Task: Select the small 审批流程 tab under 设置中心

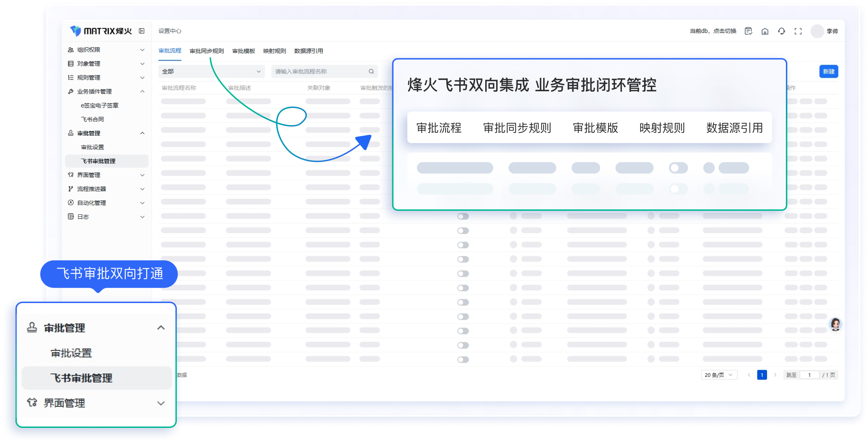Action: 170,51
